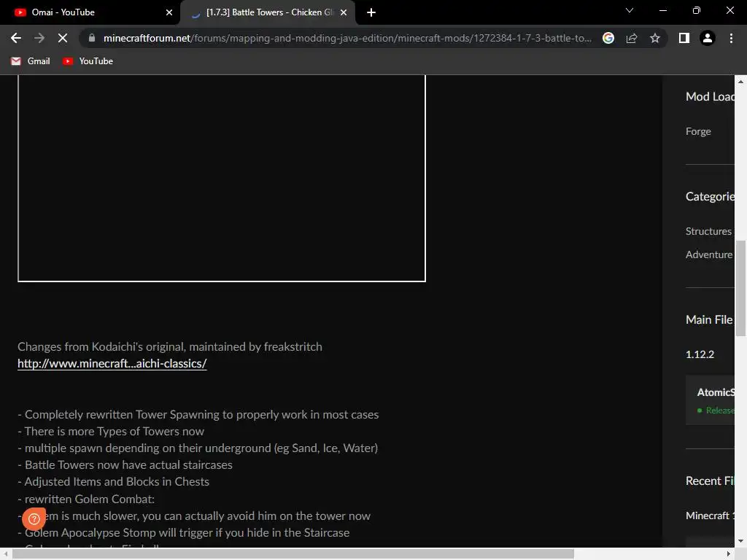
Task: Share this page icon
Action: pyautogui.click(x=632, y=38)
